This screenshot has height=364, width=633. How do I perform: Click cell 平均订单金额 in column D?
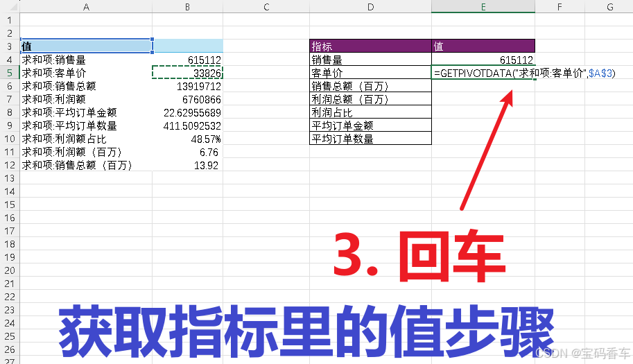370,125
